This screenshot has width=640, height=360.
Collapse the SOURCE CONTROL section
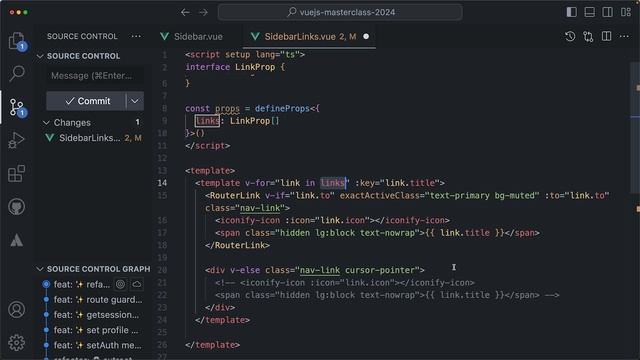tap(40, 56)
